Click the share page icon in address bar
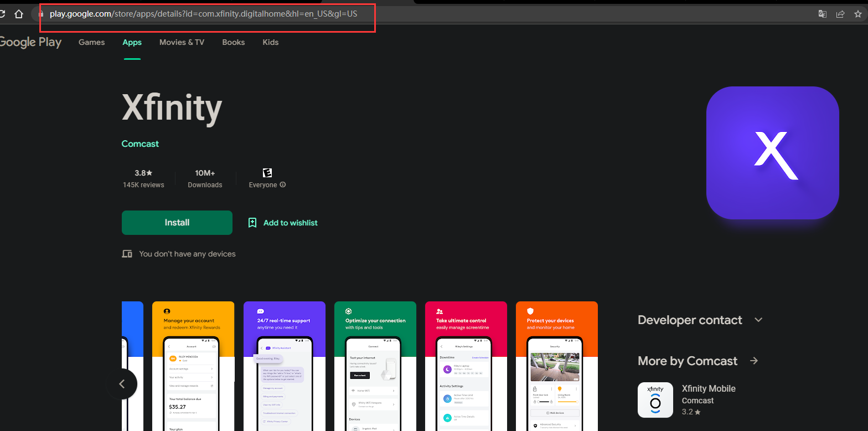The width and height of the screenshot is (868, 431). pyautogui.click(x=840, y=14)
